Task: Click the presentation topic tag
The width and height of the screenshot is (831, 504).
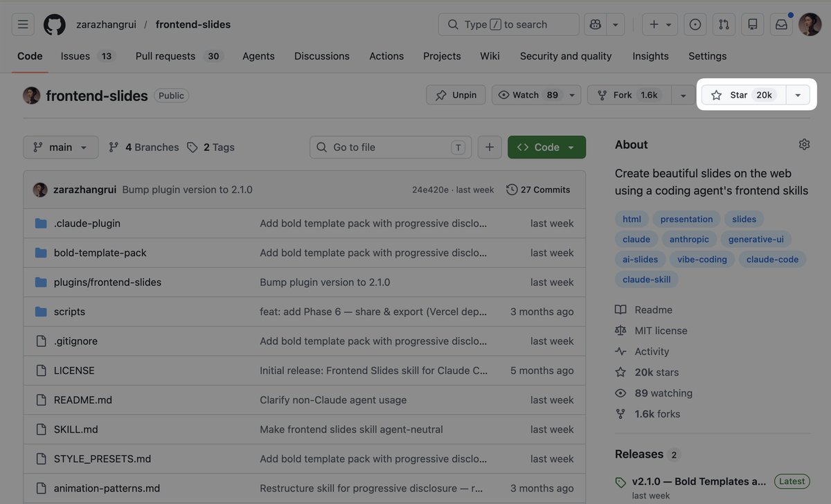Action: pos(686,219)
